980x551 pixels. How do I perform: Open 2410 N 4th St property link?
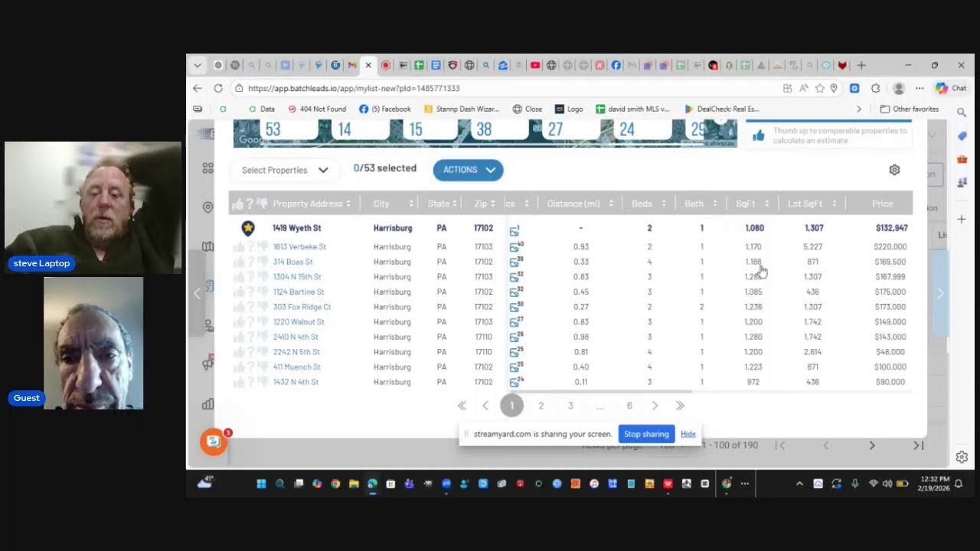point(296,337)
